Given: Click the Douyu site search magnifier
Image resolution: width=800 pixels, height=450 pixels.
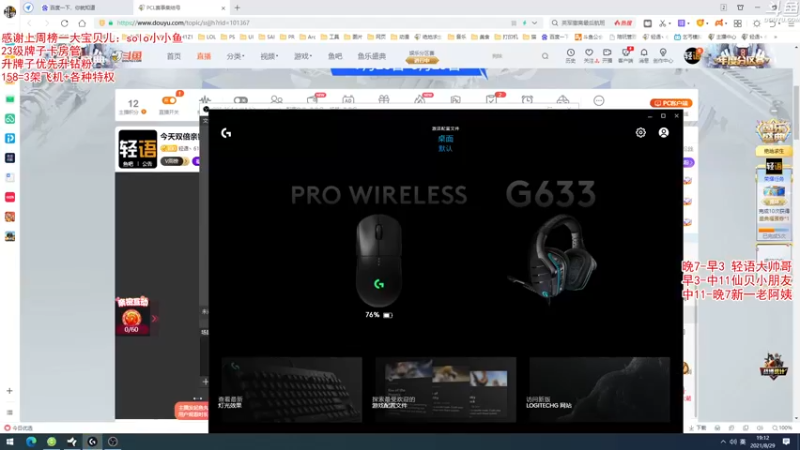Looking at the screenshot, I should (545, 56).
